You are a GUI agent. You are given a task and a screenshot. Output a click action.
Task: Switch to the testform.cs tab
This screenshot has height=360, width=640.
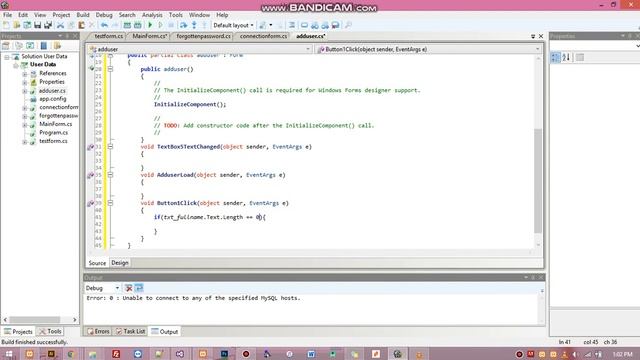pos(109,36)
